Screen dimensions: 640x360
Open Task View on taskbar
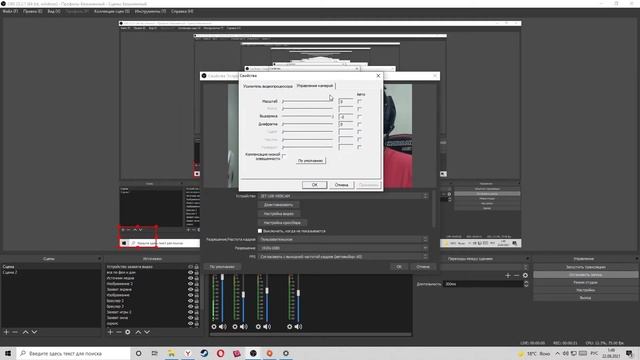pyautogui.click(x=155, y=353)
